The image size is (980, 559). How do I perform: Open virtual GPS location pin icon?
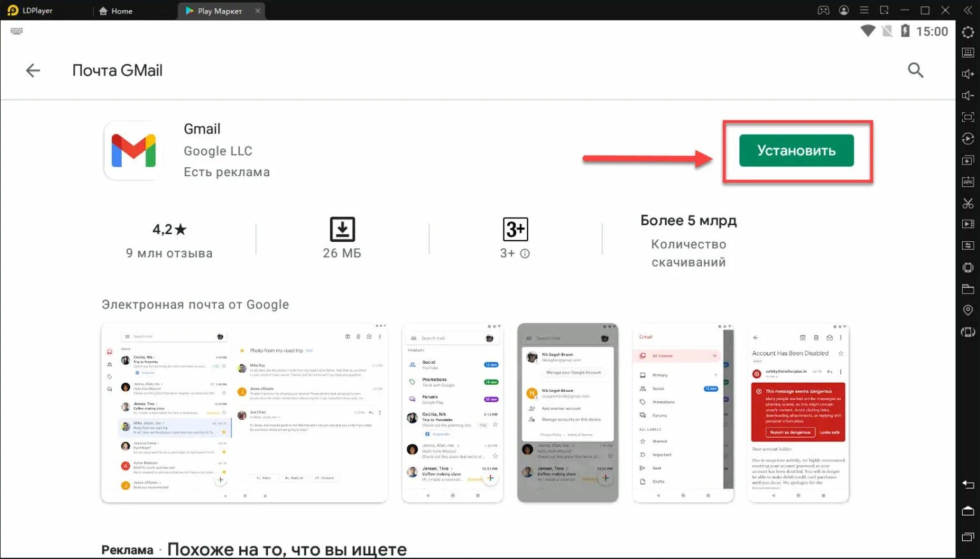pos(968,310)
